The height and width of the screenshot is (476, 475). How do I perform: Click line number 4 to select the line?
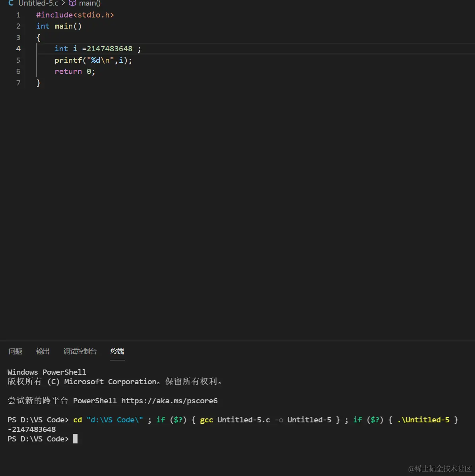pyautogui.click(x=18, y=48)
